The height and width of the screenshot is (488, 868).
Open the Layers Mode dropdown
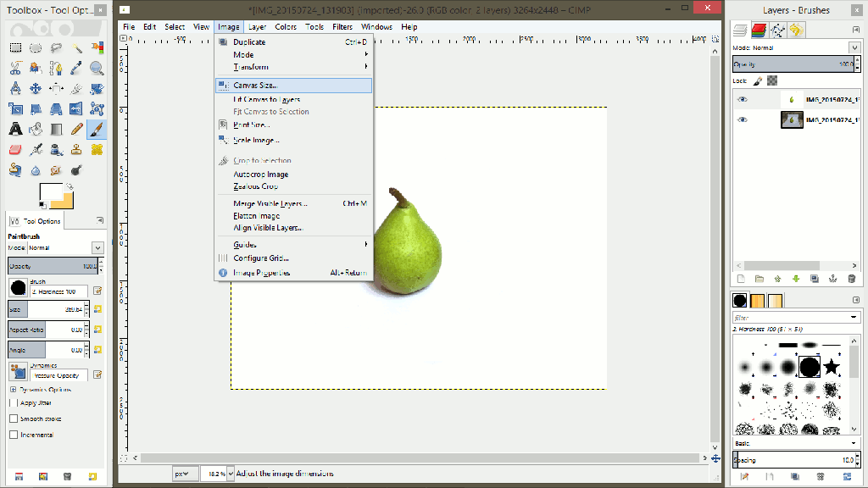pyautogui.click(x=854, y=47)
